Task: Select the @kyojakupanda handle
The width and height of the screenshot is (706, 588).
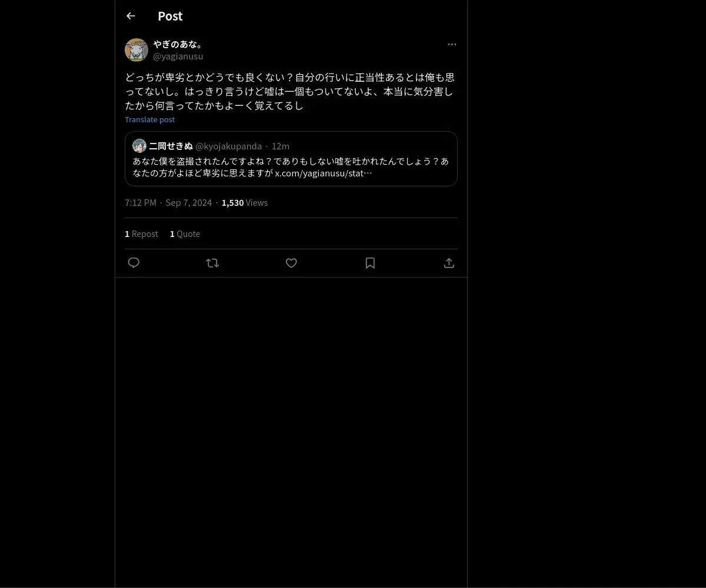Action: pyautogui.click(x=228, y=146)
